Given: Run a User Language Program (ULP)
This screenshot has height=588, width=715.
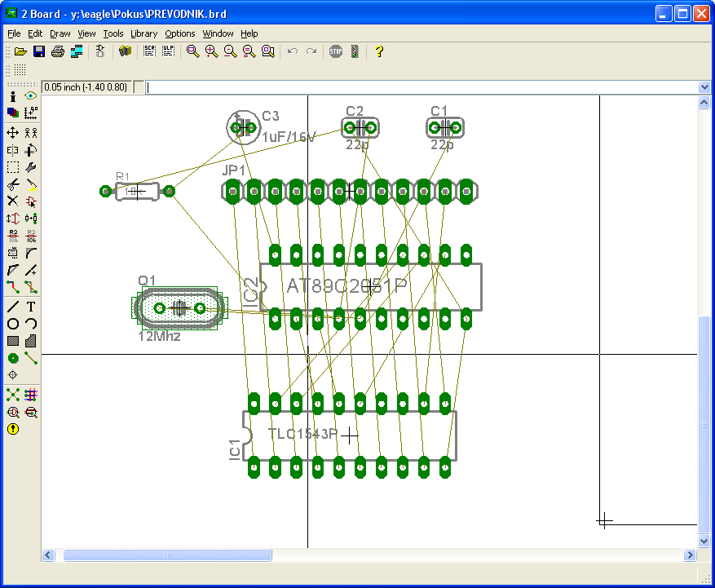Looking at the screenshot, I should tap(168, 51).
